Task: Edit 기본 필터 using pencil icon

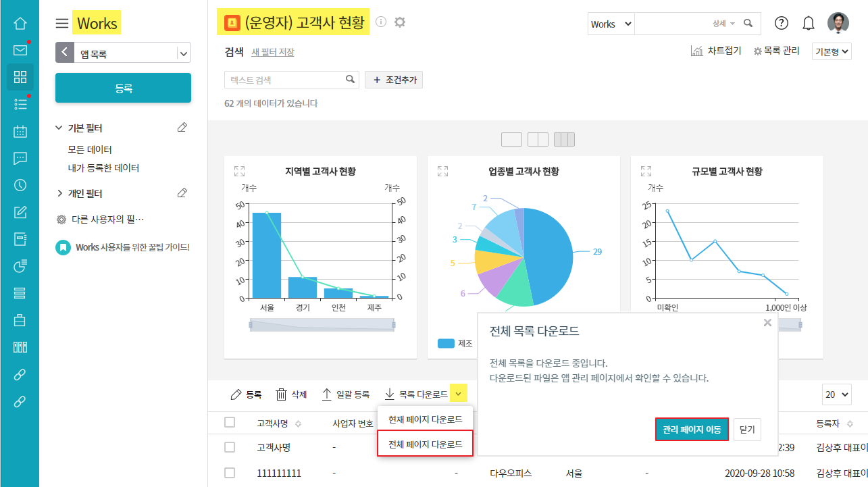Action: [x=182, y=128]
